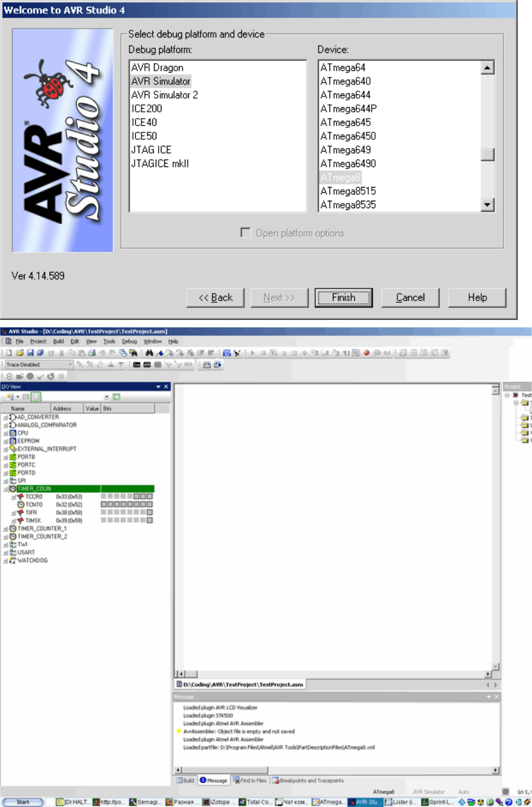Expand the AD_CONVERTER tree node

tap(6, 417)
